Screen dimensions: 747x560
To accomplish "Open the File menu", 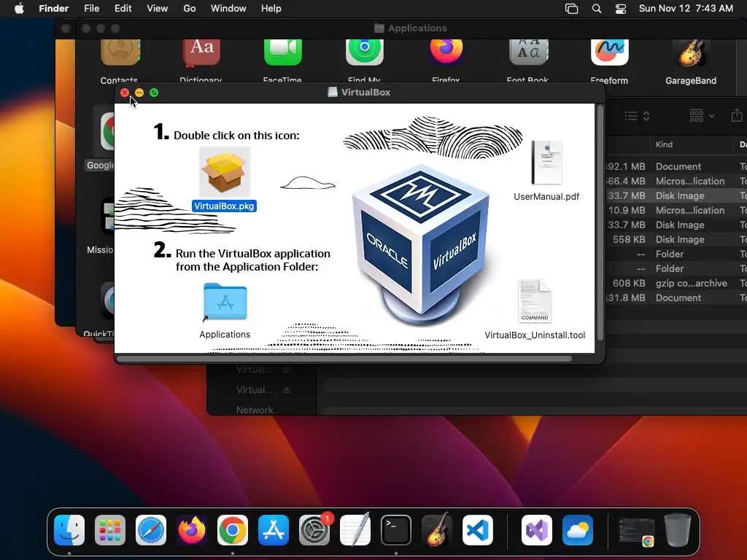I will click(91, 9).
